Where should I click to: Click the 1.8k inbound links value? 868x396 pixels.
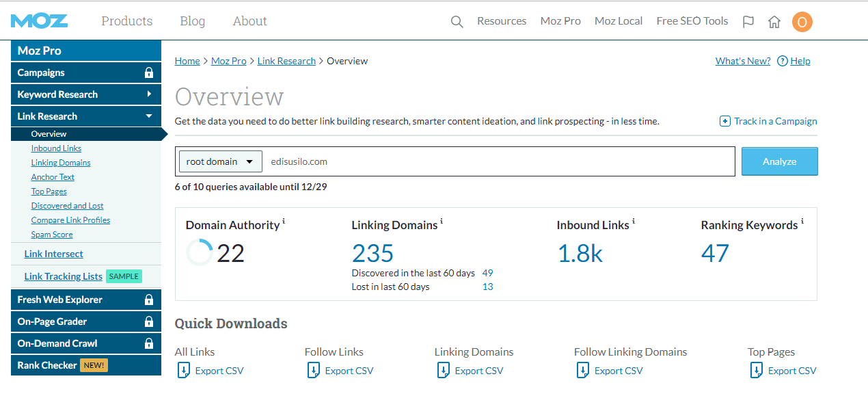(x=580, y=254)
